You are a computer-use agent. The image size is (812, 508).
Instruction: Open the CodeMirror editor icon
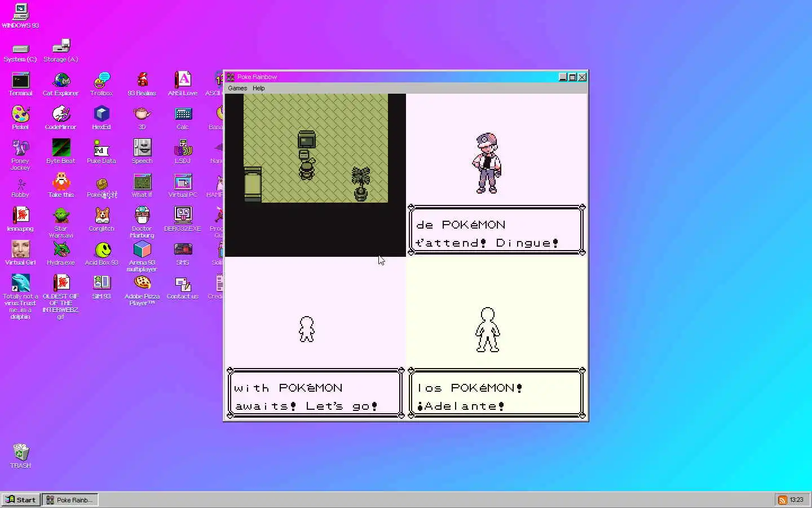coord(61,119)
